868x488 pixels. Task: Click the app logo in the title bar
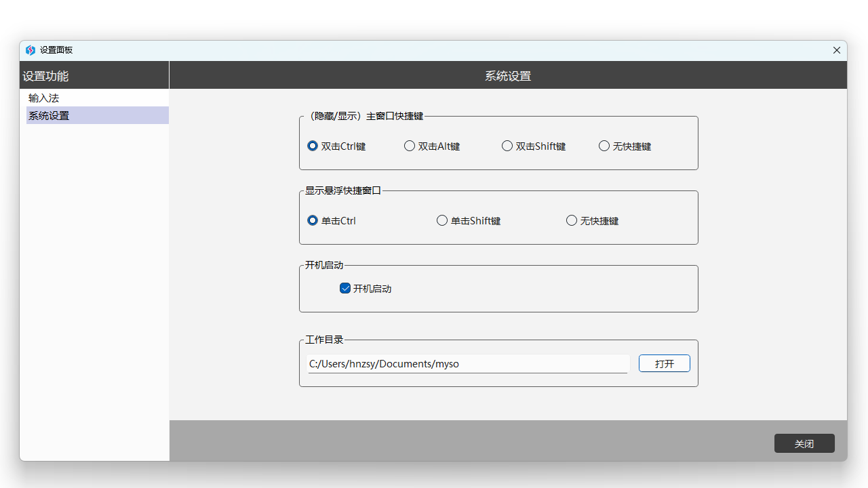pos(30,50)
